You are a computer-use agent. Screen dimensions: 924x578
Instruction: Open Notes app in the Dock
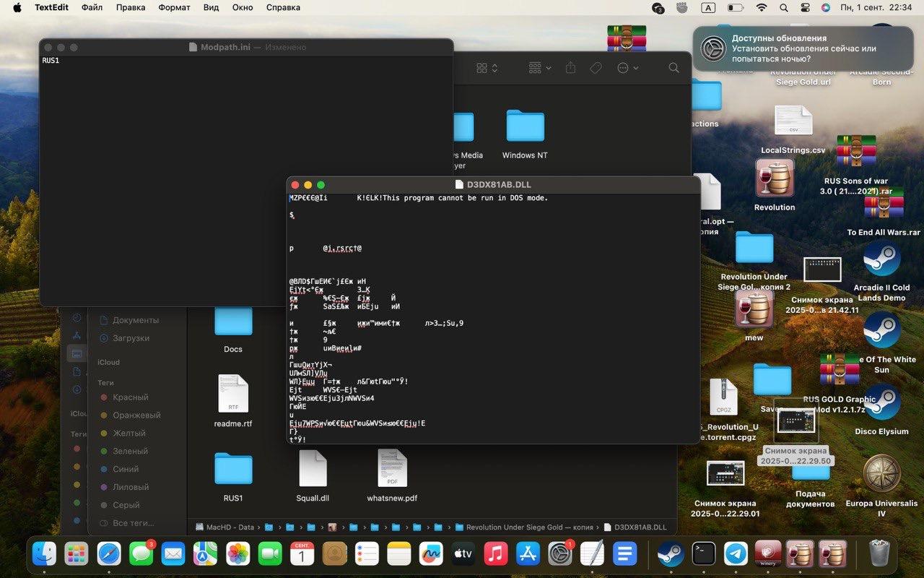(x=398, y=554)
